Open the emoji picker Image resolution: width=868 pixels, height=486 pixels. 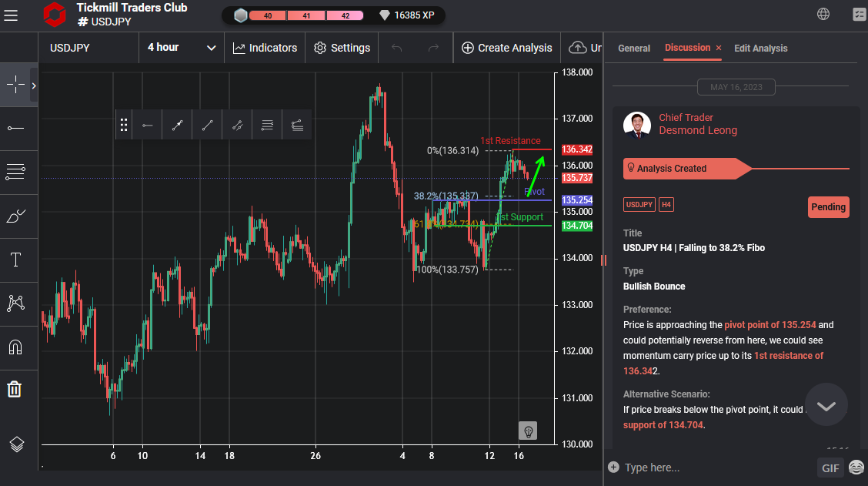coord(856,468)
